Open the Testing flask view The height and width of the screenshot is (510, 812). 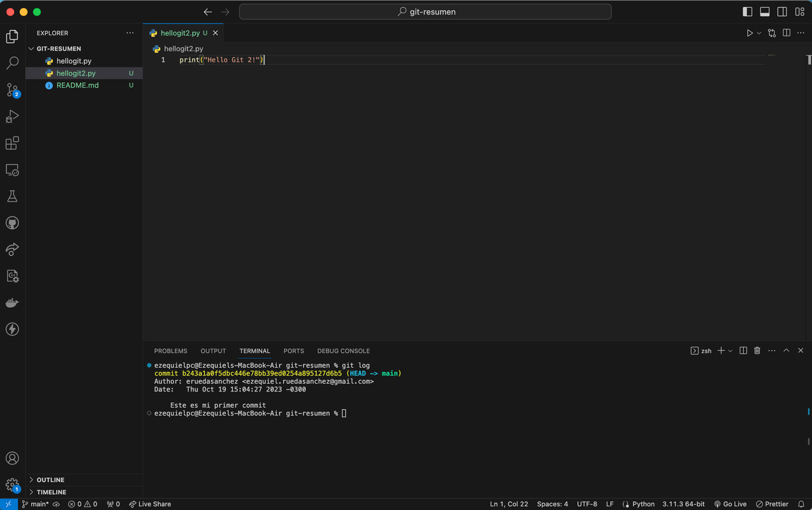(12, 196)
